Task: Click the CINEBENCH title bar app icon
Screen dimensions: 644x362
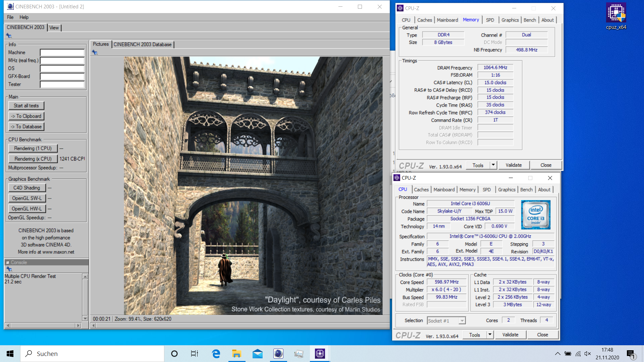Action: tap(10, 6)
